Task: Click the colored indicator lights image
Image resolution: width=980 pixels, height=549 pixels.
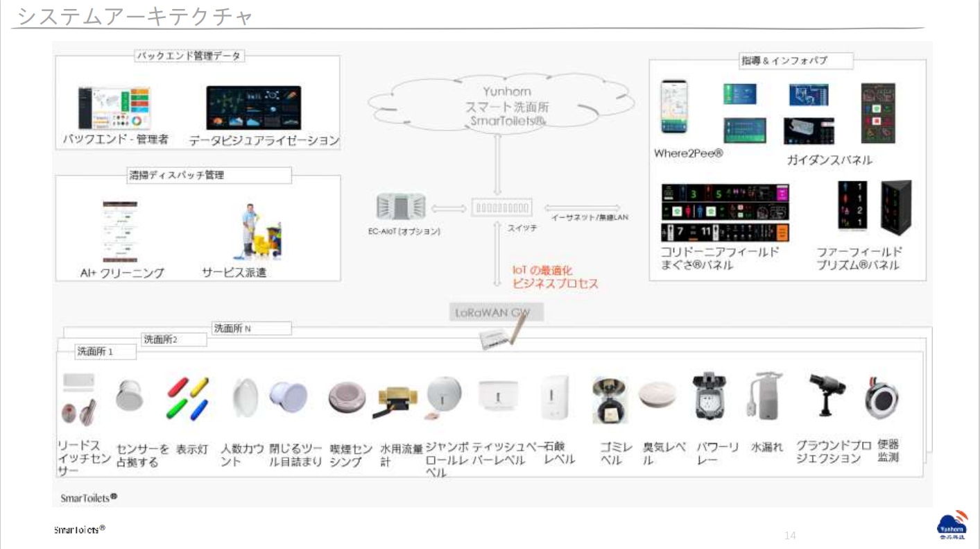Action: click(187, 398)
